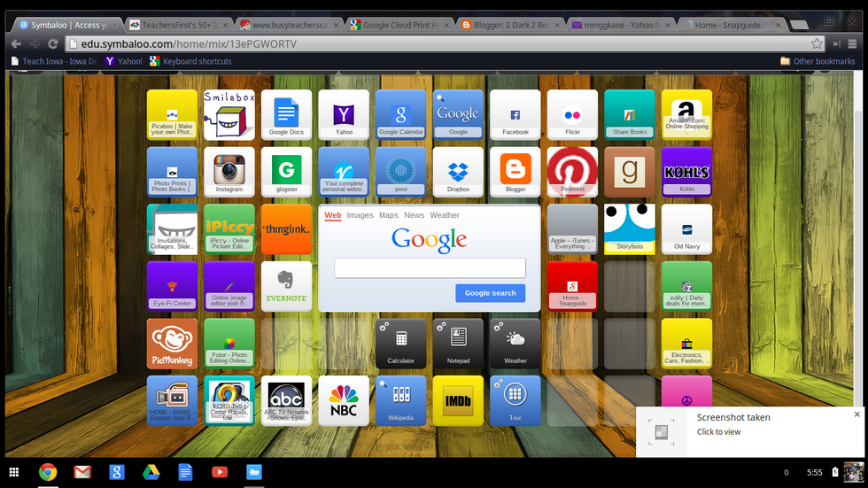The height and width of the screenshot is (488, 868).
Task: Open the Keyboard shortcuts bookmark
Action: coord(191,61)
